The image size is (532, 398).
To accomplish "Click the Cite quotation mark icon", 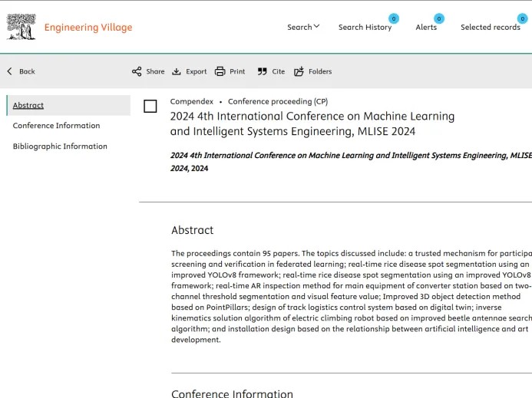I will 263,71.
